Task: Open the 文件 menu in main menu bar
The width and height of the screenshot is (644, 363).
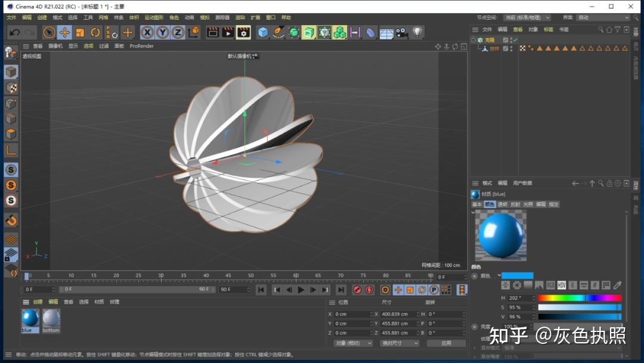Action: tap(11, 17)
